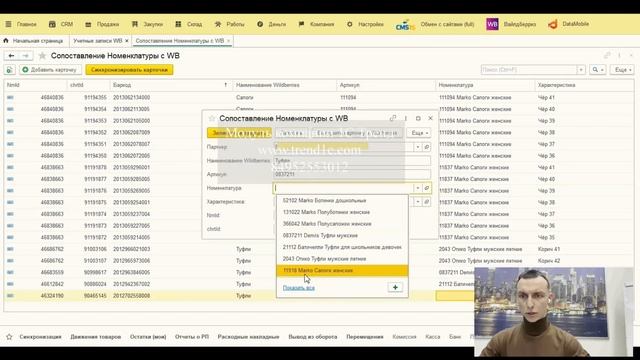Click the main page link icon

(x=607, y=56)
